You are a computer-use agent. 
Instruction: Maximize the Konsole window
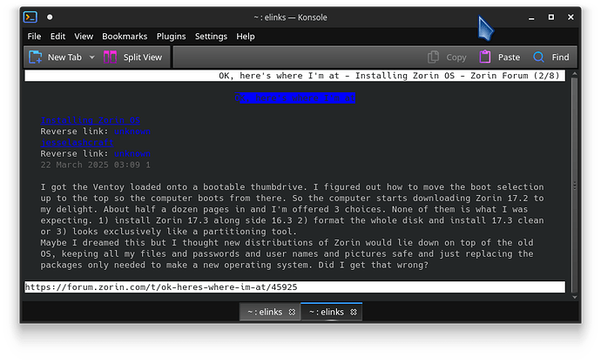[551, 17]
